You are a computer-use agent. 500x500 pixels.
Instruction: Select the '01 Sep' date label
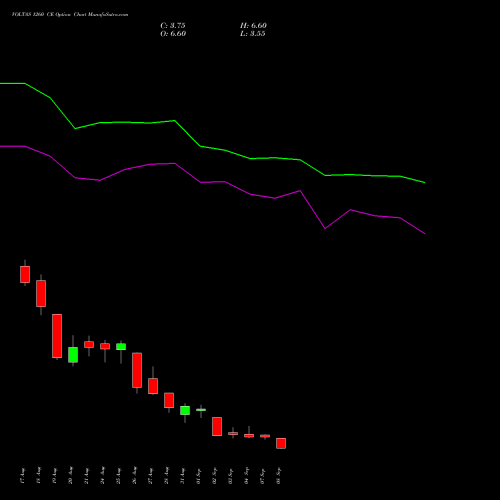(x=199, y=476)
